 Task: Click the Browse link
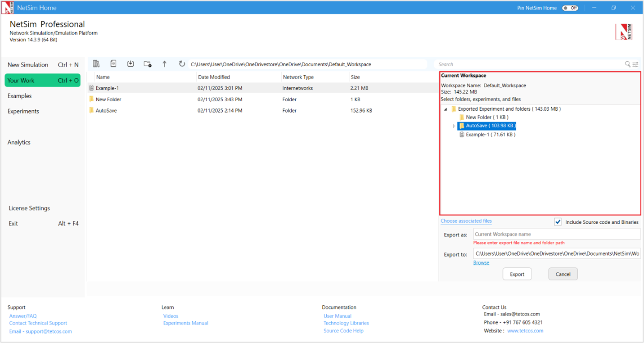481,263
